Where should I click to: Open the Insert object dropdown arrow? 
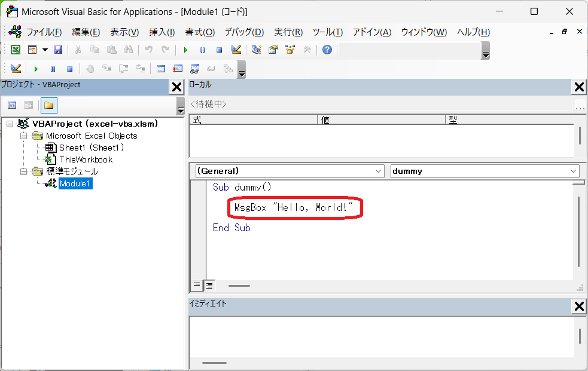click(x=45, y=50)
